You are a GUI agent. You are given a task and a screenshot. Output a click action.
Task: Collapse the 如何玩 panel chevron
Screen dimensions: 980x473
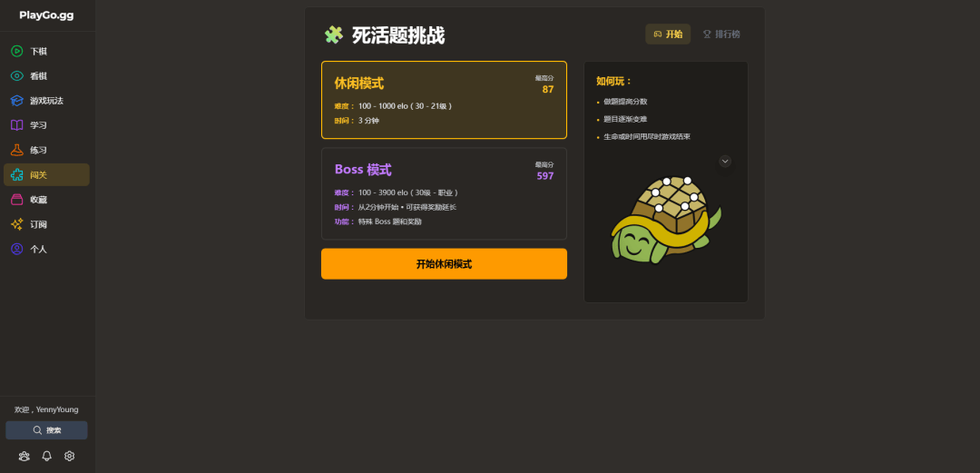point(725,162)
